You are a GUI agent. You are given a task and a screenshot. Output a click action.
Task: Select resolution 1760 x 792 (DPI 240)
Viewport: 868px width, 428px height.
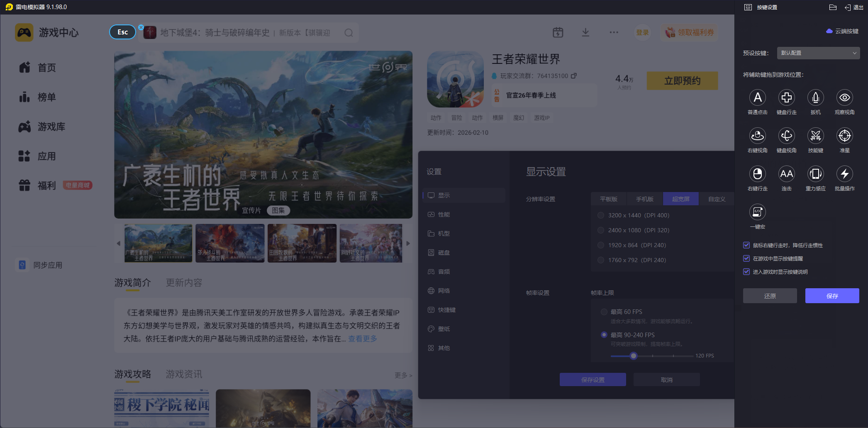coord(600,260)
